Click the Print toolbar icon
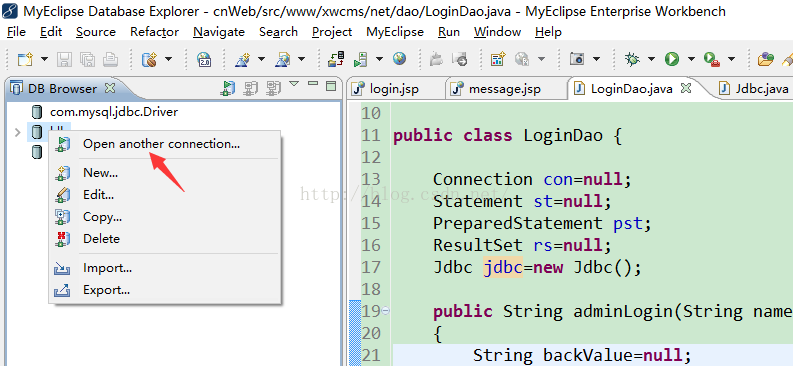Viewport: 793px width, 366px height. [111, 60]
